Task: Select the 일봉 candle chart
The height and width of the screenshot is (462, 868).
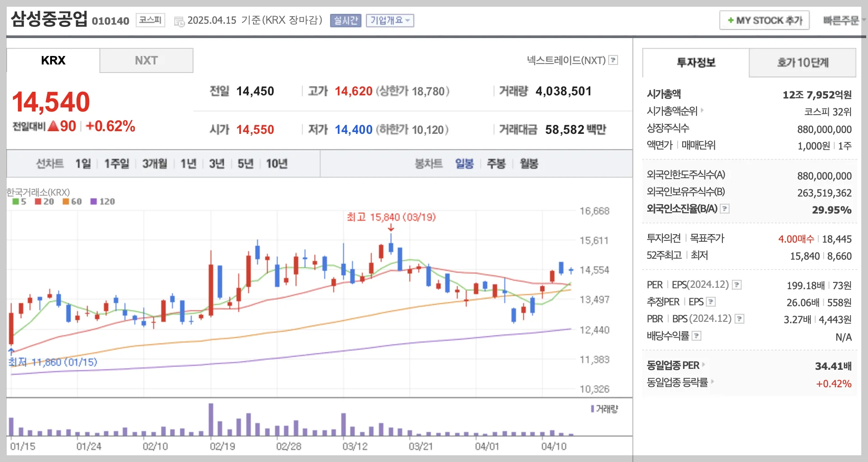Action: coord(464,164)
